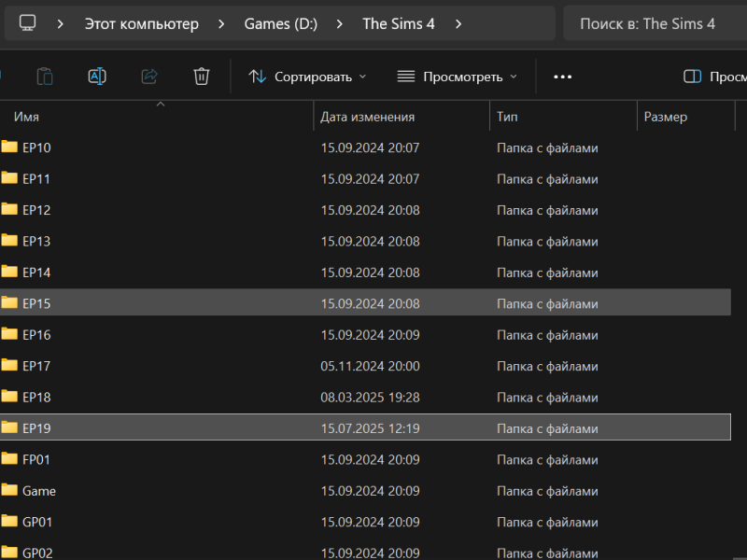This screenshot has height=560, width=747.
Task: Click the date 05.11.2024 20:00
Action: 370,366
